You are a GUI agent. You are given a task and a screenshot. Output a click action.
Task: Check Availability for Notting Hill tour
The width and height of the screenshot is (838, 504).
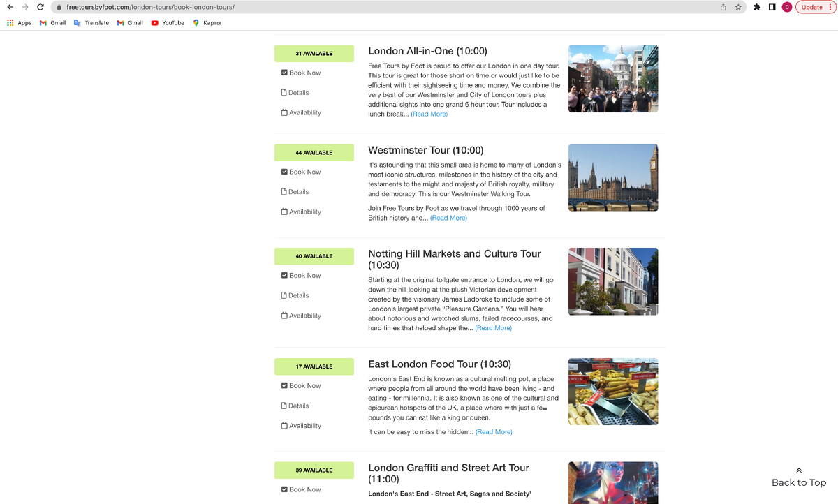(x=301, y=316)
